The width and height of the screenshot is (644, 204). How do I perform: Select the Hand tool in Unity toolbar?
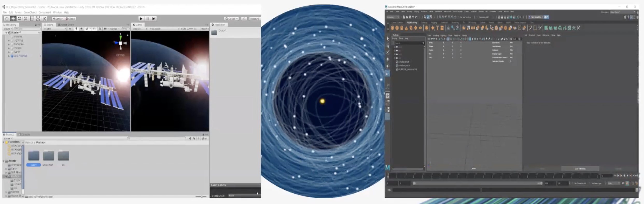[x=7, y=19]
